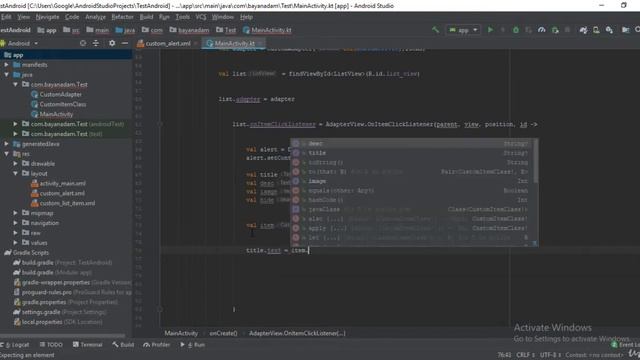Viewport: 640px width, 360px height.
Task: Open the Profiler tool window
Action: (156, 345)
